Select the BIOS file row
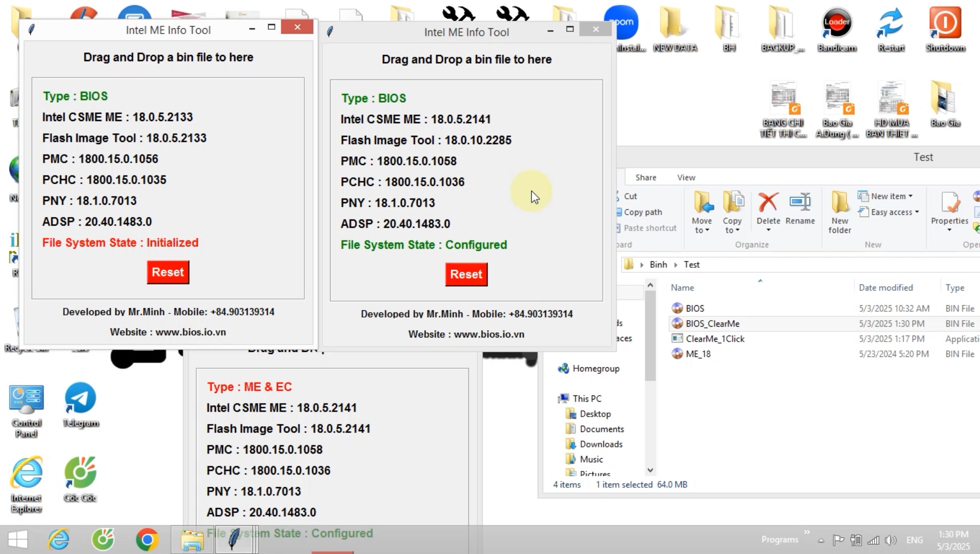 (824, 308)
